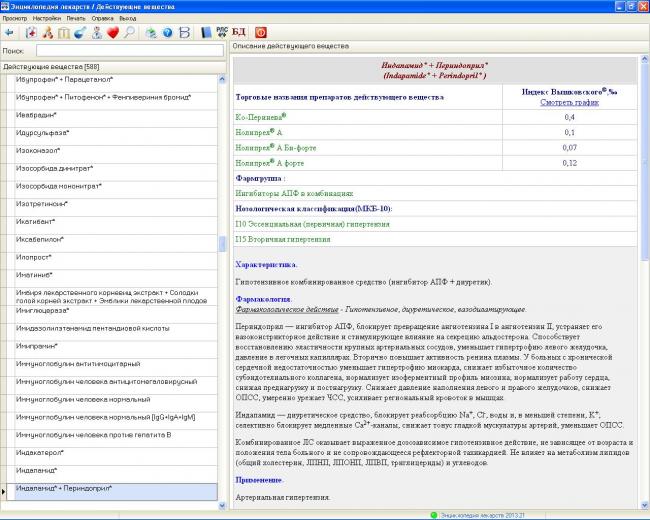This screenshot has height=520, width=650.
Task: Click the blue back arrow icon
Action: click(x=9, y=32)
